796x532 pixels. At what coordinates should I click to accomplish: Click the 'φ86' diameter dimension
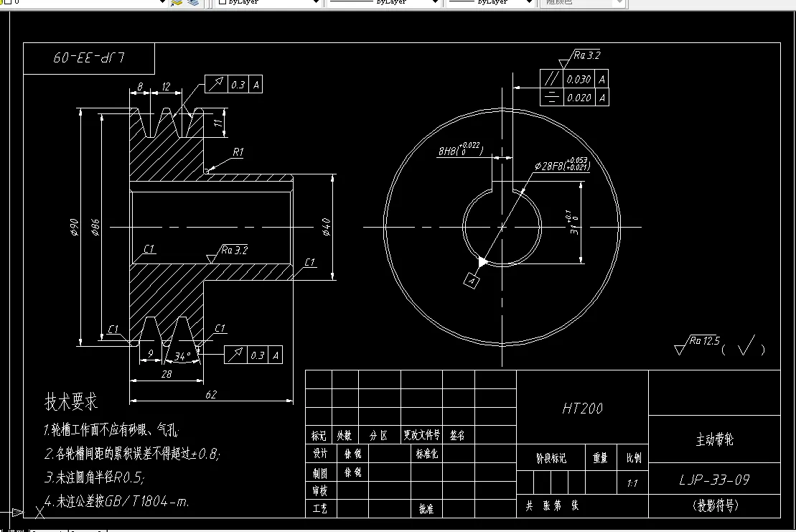95,227
